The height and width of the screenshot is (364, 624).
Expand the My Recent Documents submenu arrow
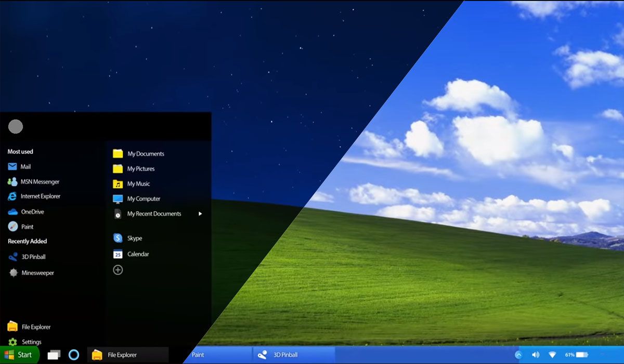click(200, 214)
